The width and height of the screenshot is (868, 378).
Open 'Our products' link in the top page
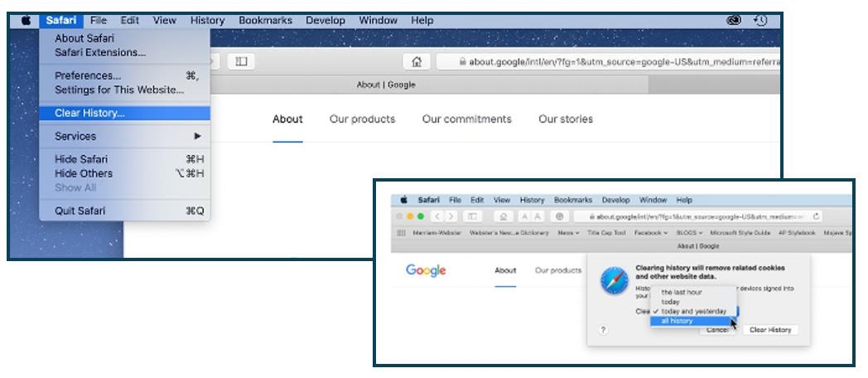click(362, 119)
